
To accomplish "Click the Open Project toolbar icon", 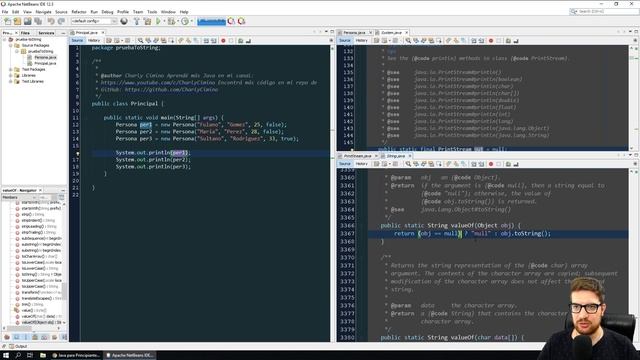I will point(27,21).
